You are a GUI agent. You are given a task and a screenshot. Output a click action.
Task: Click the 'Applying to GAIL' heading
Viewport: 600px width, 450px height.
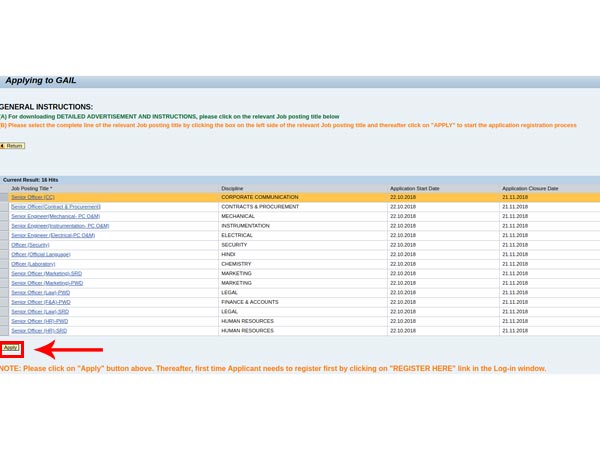41,80
